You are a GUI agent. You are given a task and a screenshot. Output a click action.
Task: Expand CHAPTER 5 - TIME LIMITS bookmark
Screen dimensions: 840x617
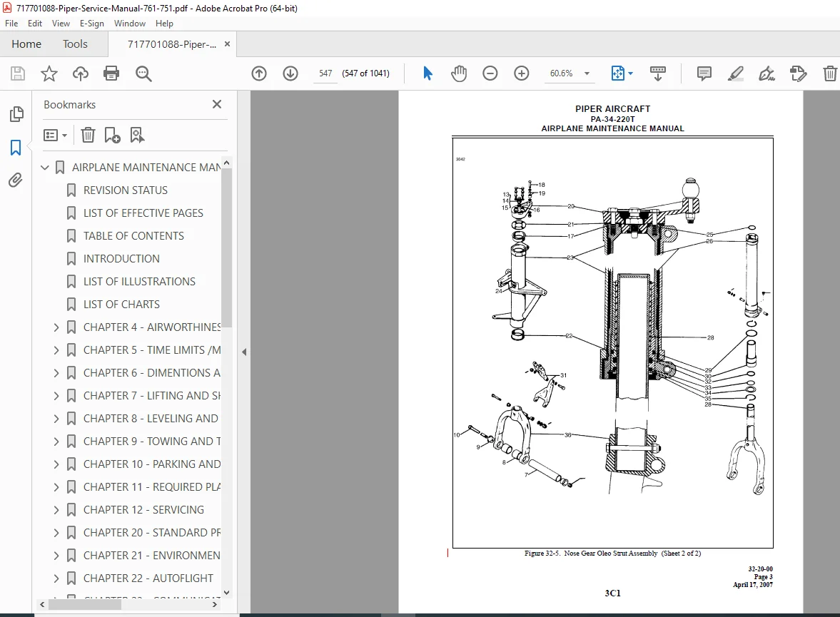coord(56,350)
